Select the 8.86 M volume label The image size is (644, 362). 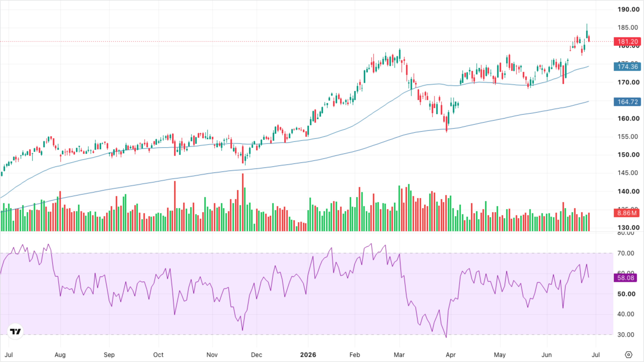tap(627, 213)
